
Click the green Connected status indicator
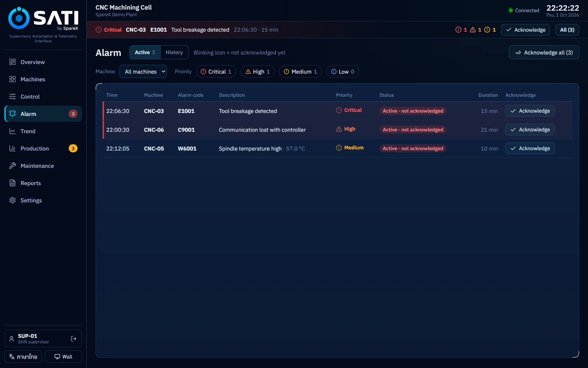click(510, 10)
